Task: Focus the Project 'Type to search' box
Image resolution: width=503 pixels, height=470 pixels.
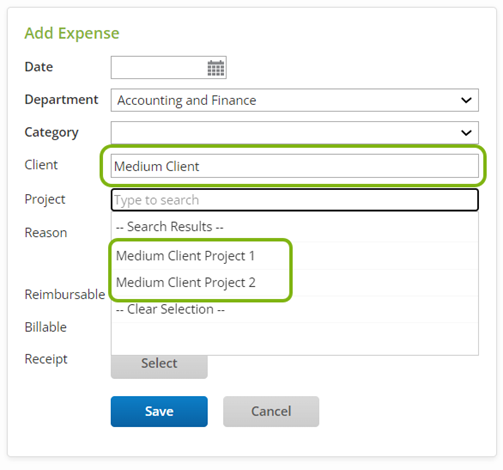Action: (x=295, y=200)
